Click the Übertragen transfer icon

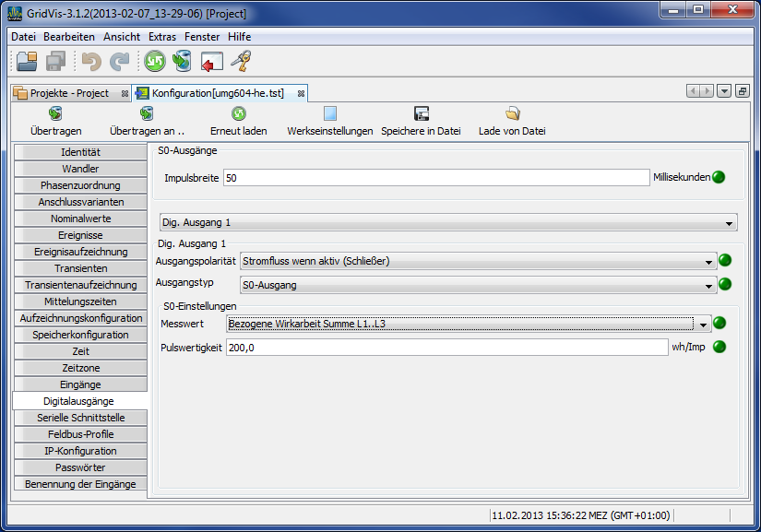point(54,120)
